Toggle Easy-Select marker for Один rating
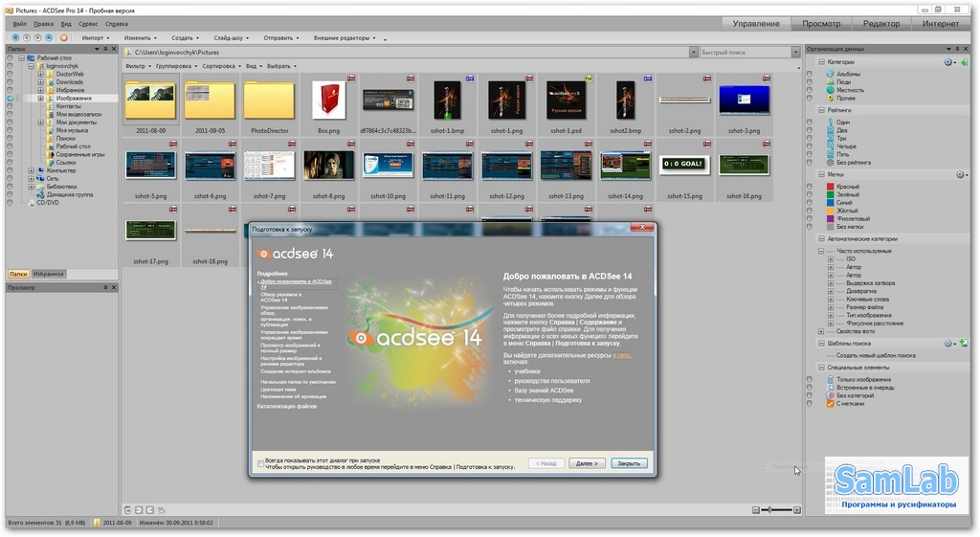This screenshot has height=537, width=980. 810,123
